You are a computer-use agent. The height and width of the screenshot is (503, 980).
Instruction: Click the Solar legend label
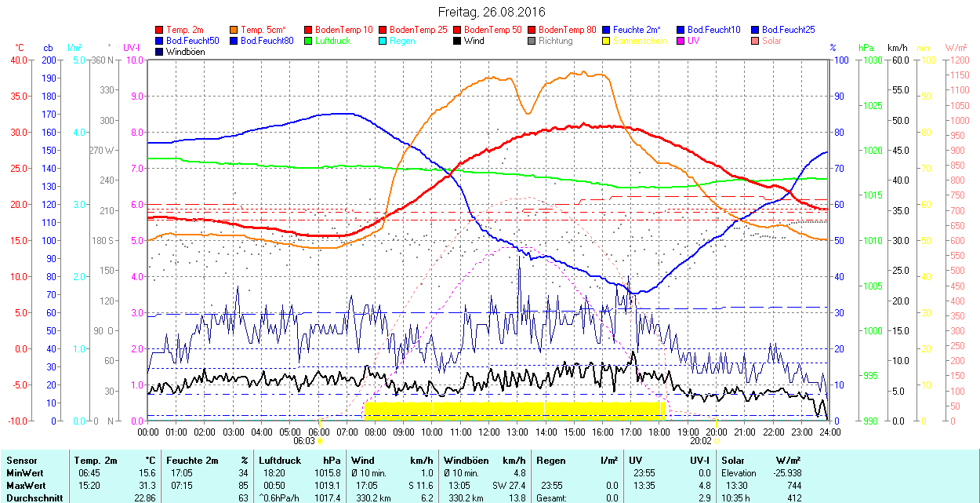(x=771, y=41)
